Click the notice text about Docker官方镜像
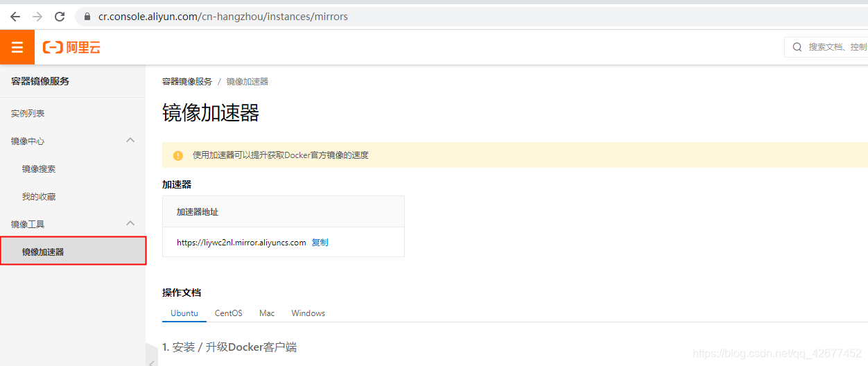 (x=281, y=155)
